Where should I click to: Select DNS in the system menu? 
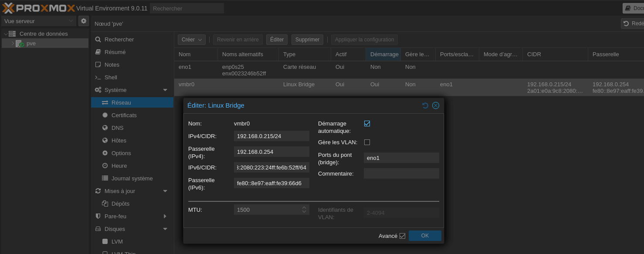[x=117, y=128]
